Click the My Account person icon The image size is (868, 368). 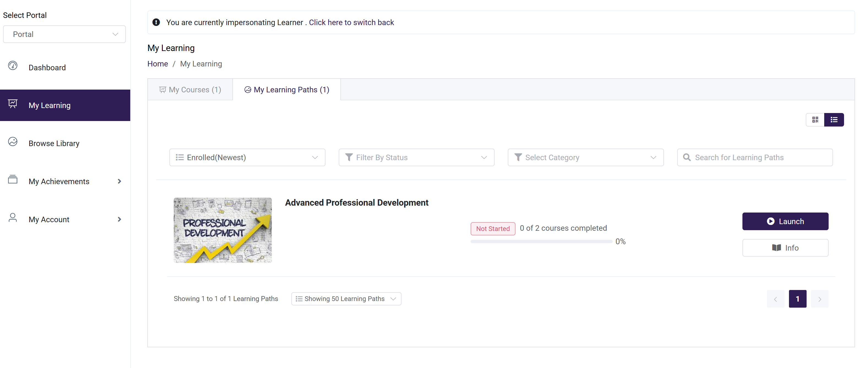pos(13,217)
